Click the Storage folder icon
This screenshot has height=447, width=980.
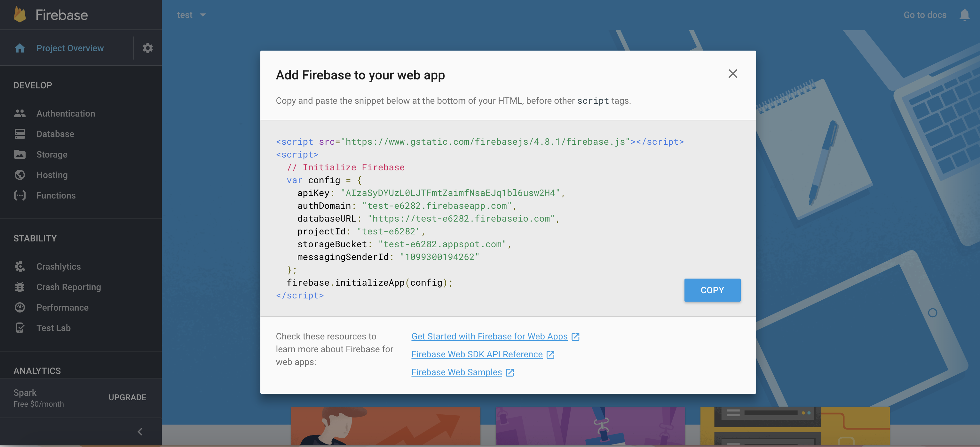point(20,154)
